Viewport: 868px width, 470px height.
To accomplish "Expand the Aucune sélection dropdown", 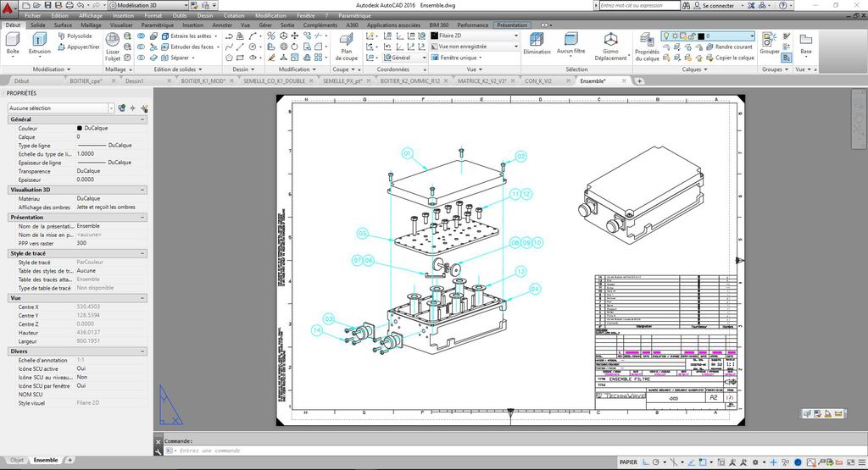I will [x=111, y=108].
